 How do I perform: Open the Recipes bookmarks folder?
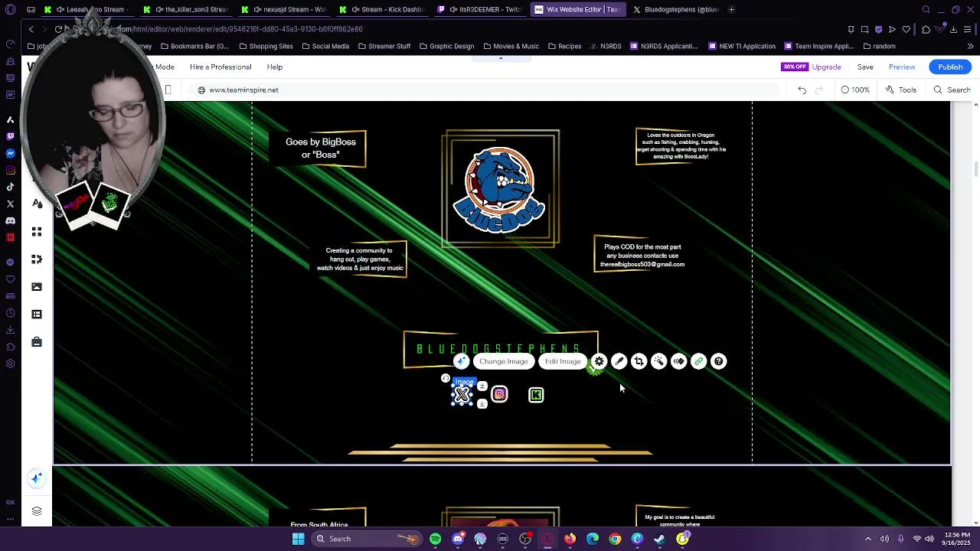coord(564,46)
